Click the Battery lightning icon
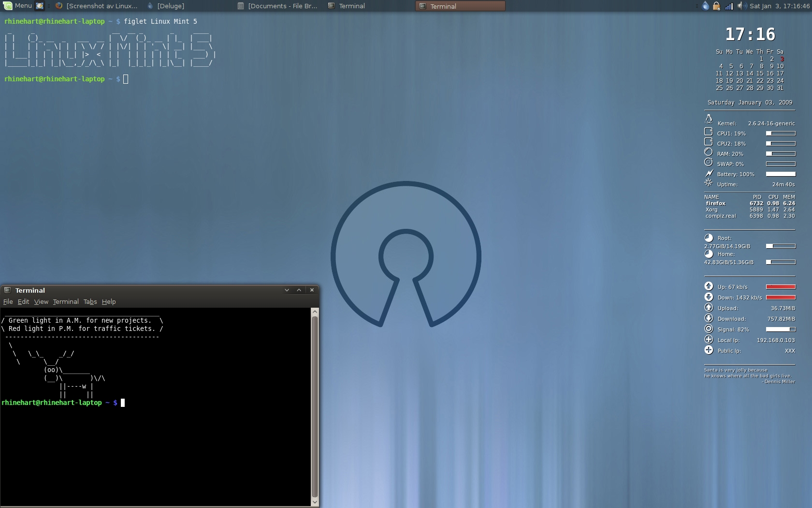Image resolution: width=812 pixels, height=508 pixels. pyautogui.click(x=709, y=173)
